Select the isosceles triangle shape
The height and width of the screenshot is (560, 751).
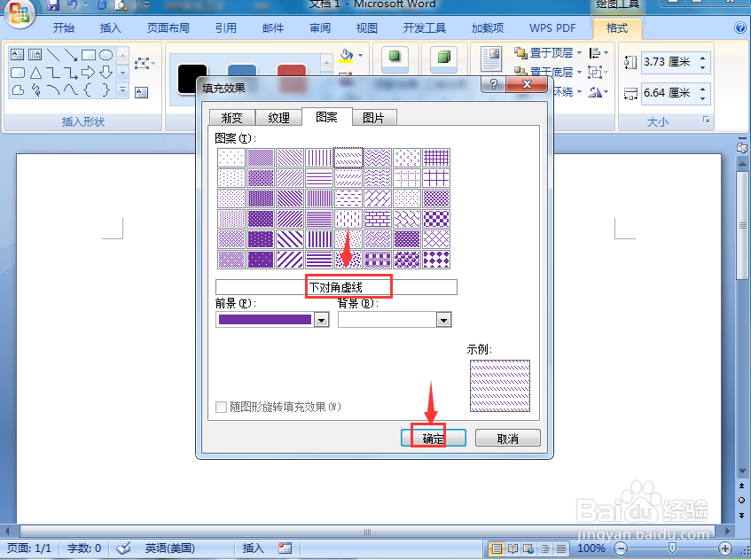35,73
